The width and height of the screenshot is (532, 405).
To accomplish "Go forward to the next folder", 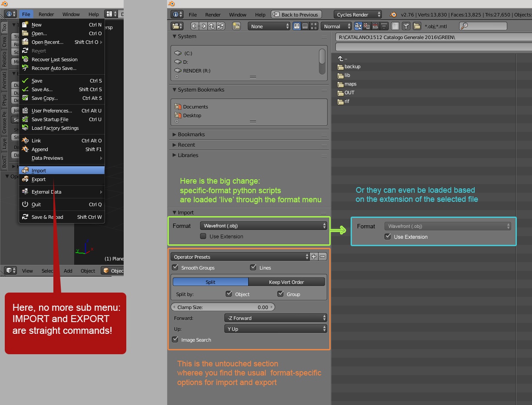I will tap(203, 26).
